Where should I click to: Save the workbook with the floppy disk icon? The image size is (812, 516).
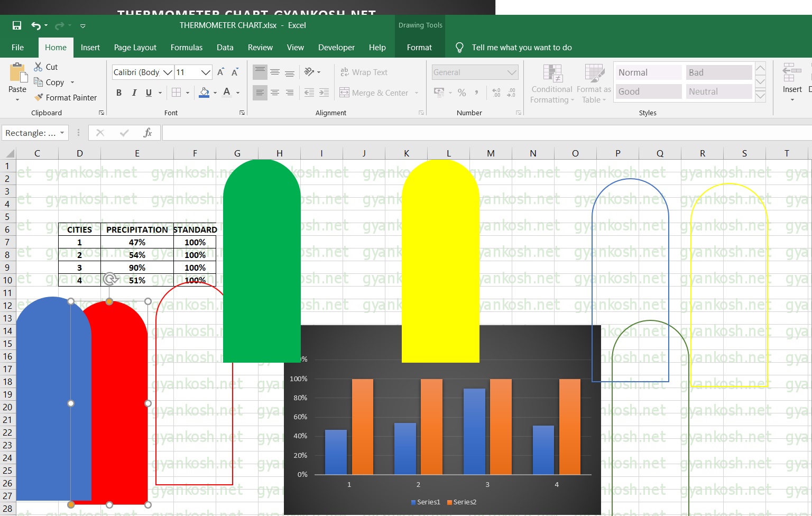[x=17, y=25]
